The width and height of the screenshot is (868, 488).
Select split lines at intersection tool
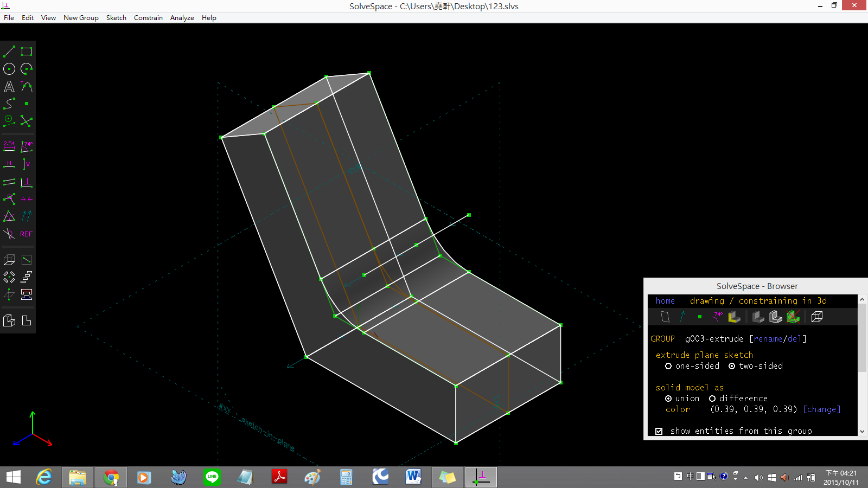coord(27,121)
